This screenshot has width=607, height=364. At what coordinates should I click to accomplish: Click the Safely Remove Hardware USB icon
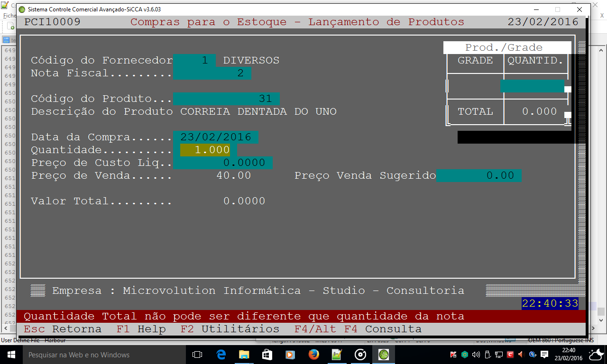487,355
